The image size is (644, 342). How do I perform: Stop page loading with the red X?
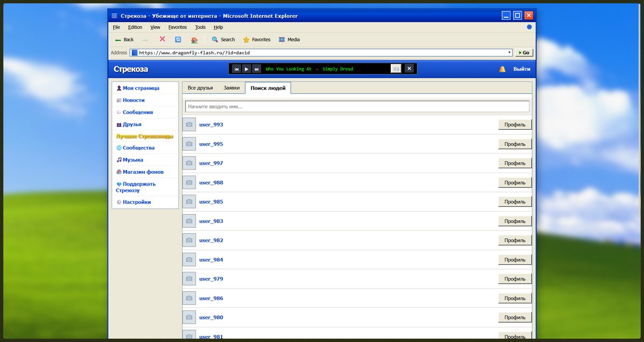(x=162, y=39)
